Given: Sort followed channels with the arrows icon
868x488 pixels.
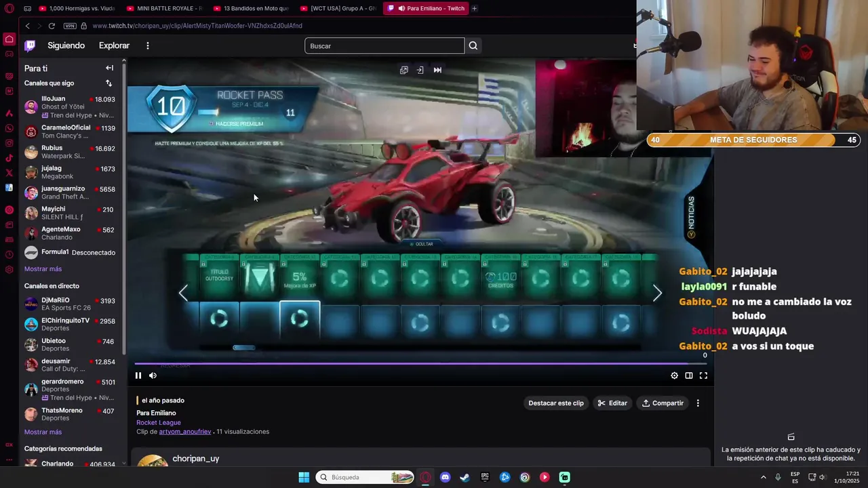Looking at the screenshot, I should click(x=108, y=83).
